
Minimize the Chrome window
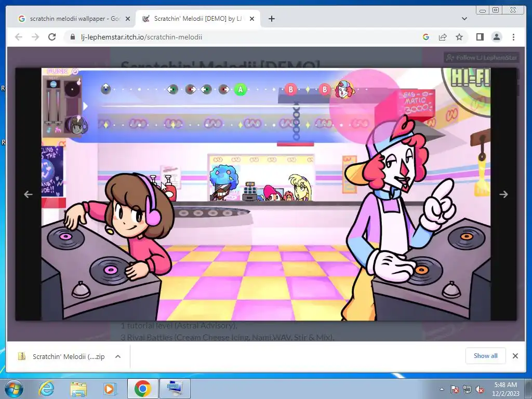pos(483,10)
